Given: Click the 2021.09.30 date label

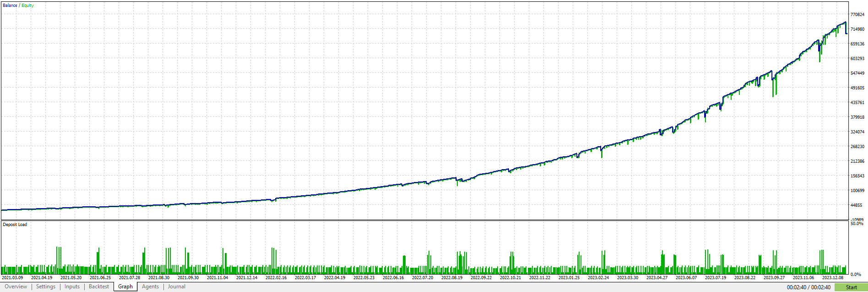Looking at the screenshot, I should [188, 277].
